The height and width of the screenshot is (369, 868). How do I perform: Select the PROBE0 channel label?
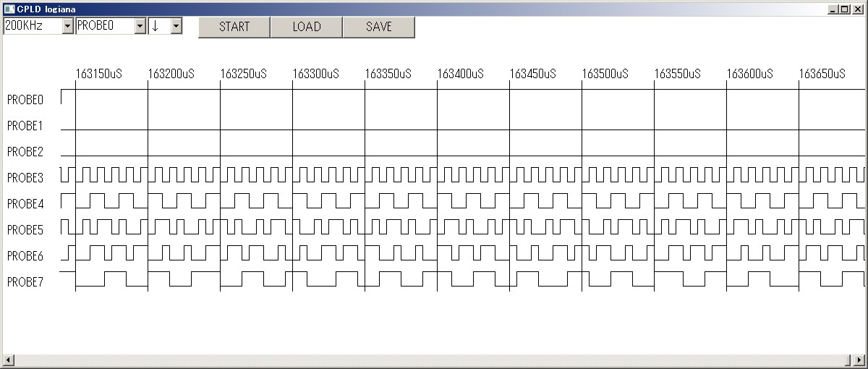point(25,99)
